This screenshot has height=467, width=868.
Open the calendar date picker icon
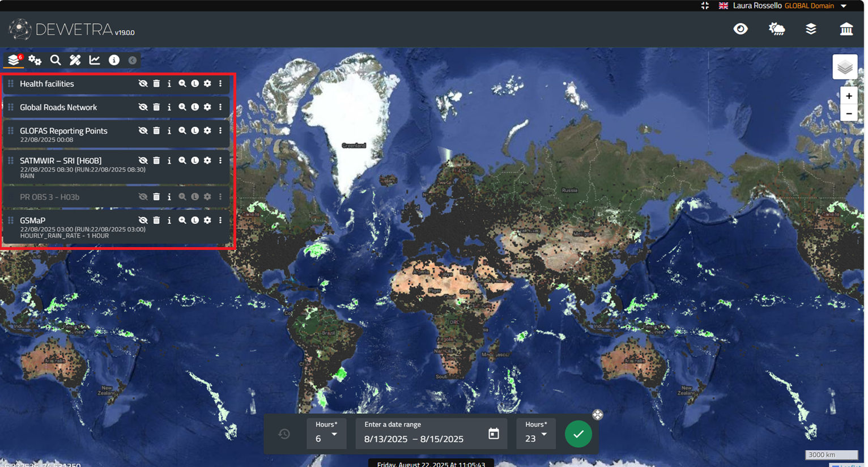point(493,434)
